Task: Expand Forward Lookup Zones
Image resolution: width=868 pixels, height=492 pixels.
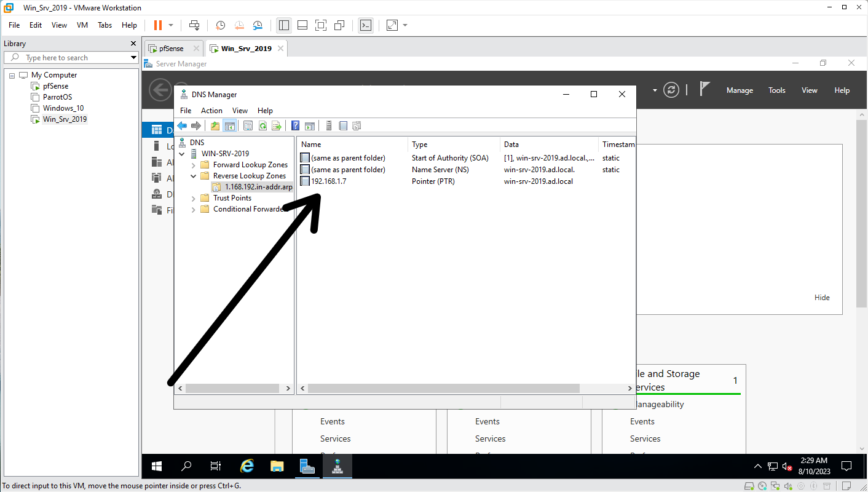Action: (x=194, y=165)
